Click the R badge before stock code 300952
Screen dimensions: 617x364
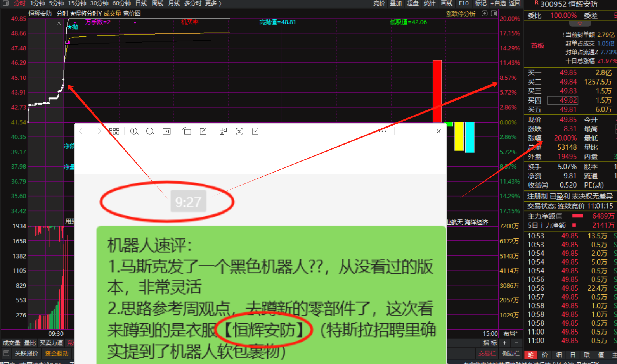coord(536,3)
